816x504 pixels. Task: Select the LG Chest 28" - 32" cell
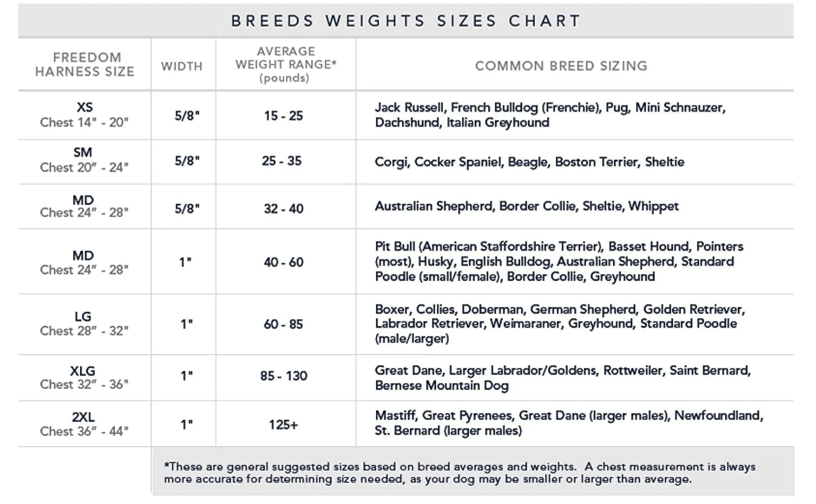tap(84, 324)
